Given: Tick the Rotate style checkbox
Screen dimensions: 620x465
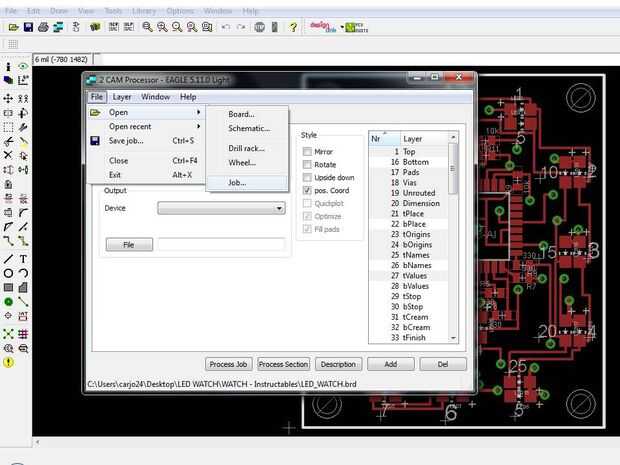Looking at the screenshot, I should 308,164.
